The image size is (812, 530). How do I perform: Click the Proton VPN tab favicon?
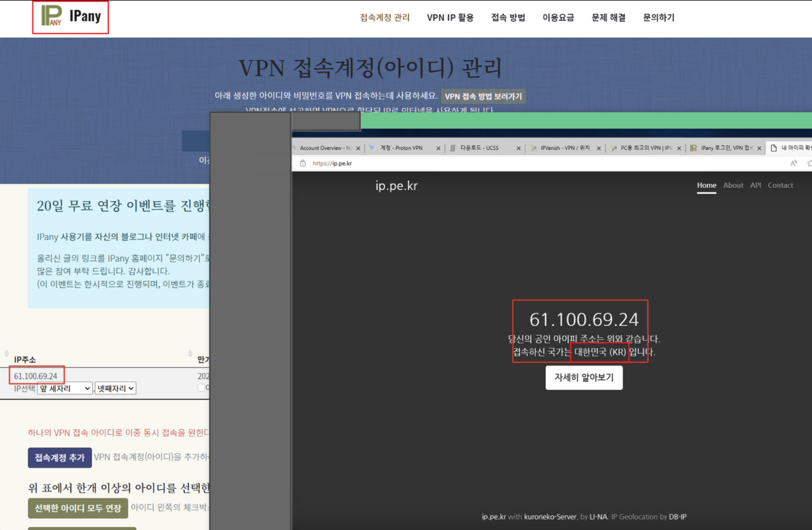(x=372, y=148)
